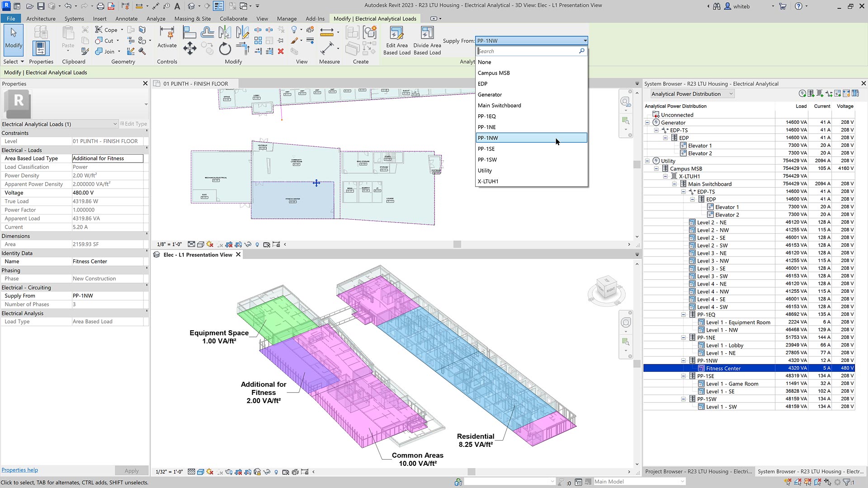Choose PP-1SE from Supply From list
This screenshot has width=868, height=488.
(486, 149)
